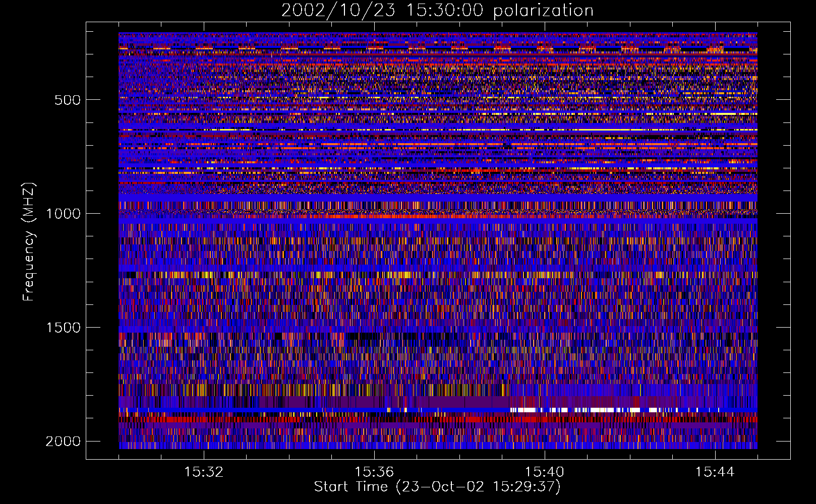Select the 1500 frequency axis label
The height and width of the screenshot is (504, 816).
63,328
